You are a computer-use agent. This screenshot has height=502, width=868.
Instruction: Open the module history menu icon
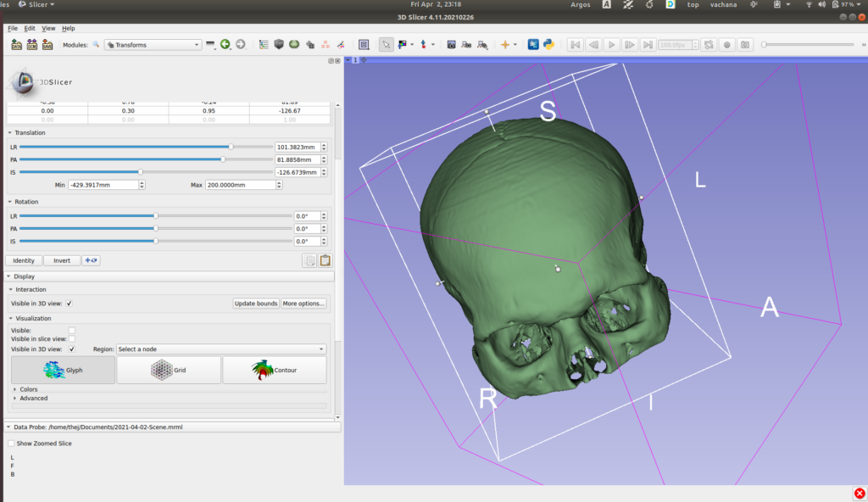point(210,45)
